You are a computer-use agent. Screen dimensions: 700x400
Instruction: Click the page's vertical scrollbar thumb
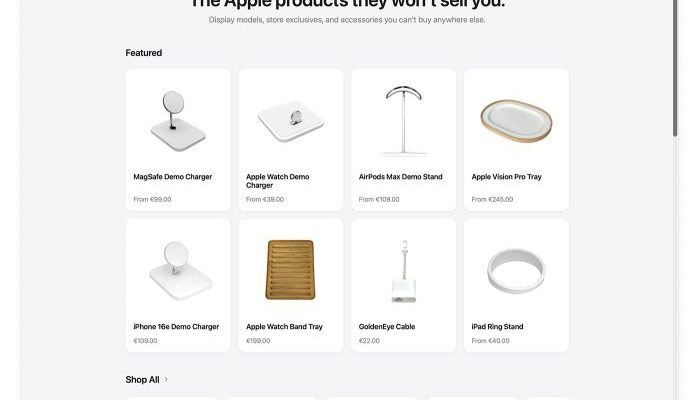pos(675,67)
